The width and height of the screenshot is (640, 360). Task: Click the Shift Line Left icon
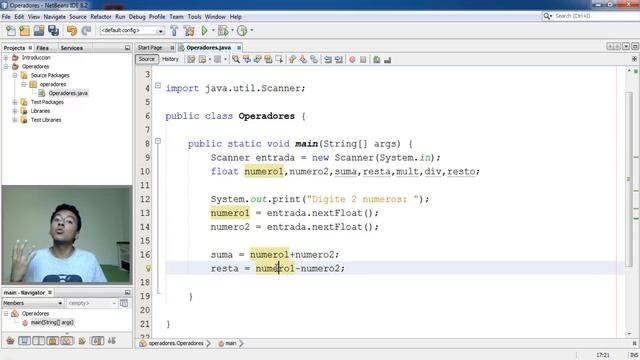point(328,60)
